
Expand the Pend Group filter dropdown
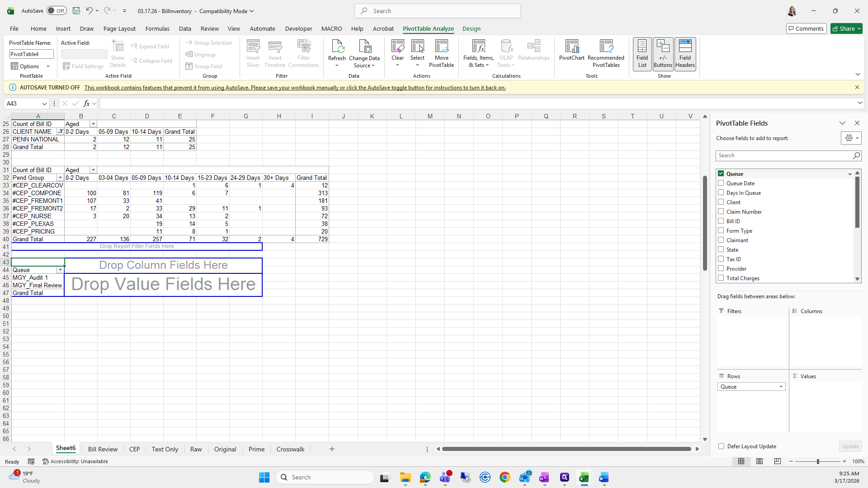tap(60, 178)
